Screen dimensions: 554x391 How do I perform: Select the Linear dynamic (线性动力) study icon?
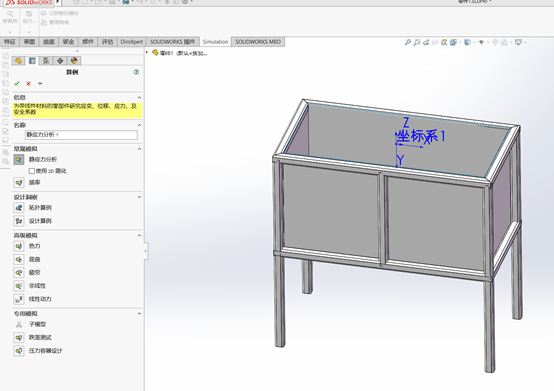click(x=19, y=299)
